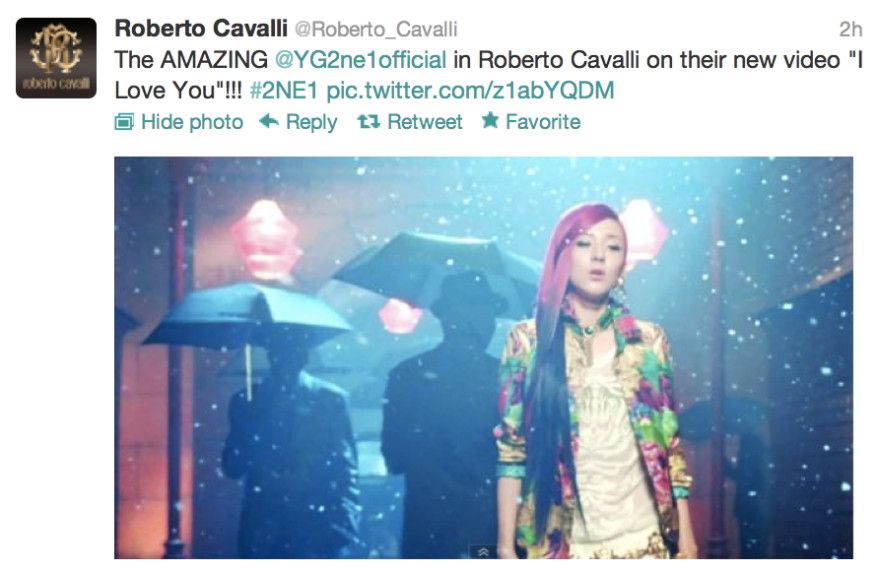
Task: Open the pic.twitter.com/z1abYQDM link
Action: pos(470,91)
